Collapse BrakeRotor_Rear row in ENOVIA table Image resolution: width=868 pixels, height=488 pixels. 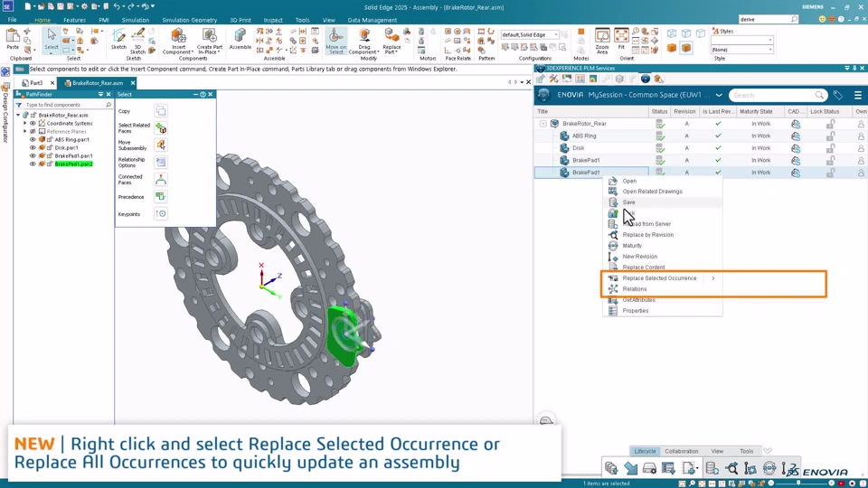(543, 124)
